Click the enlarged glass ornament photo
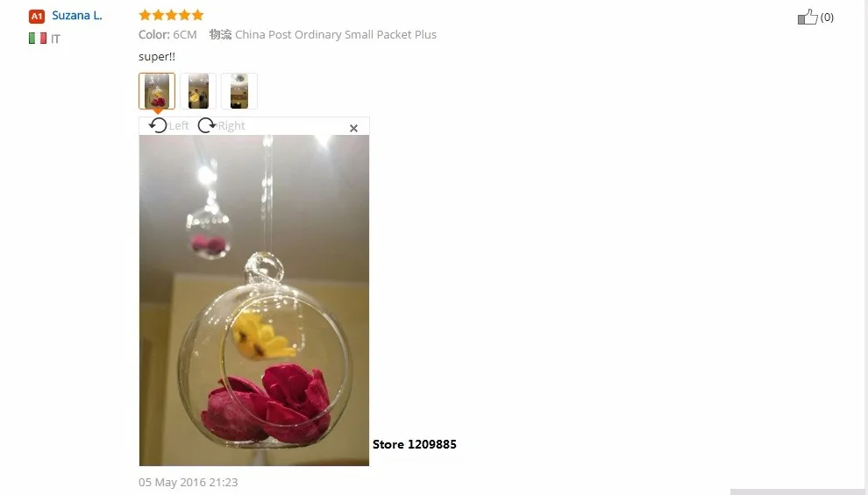Viewport: 868px width, 495px height. [254, 301]
